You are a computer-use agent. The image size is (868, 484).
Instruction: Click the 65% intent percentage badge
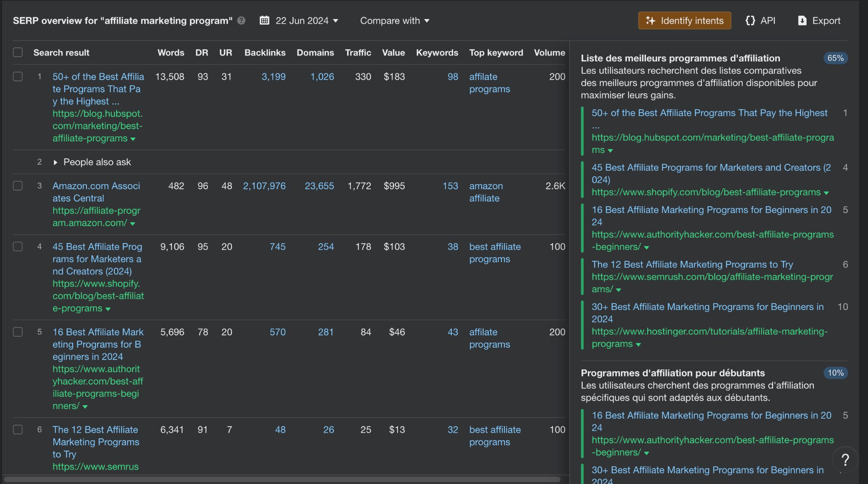[x=835, y=58]
